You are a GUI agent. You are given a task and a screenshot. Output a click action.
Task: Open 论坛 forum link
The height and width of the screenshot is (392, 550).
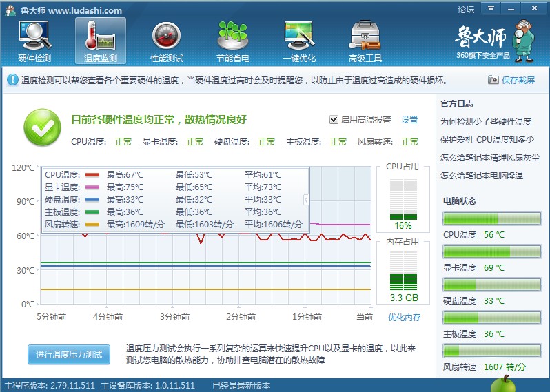tap(466, 10)
